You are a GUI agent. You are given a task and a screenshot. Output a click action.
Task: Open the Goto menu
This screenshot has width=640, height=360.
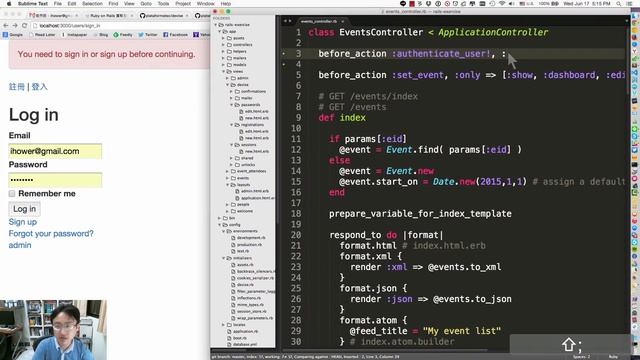[x=146, y=3]
